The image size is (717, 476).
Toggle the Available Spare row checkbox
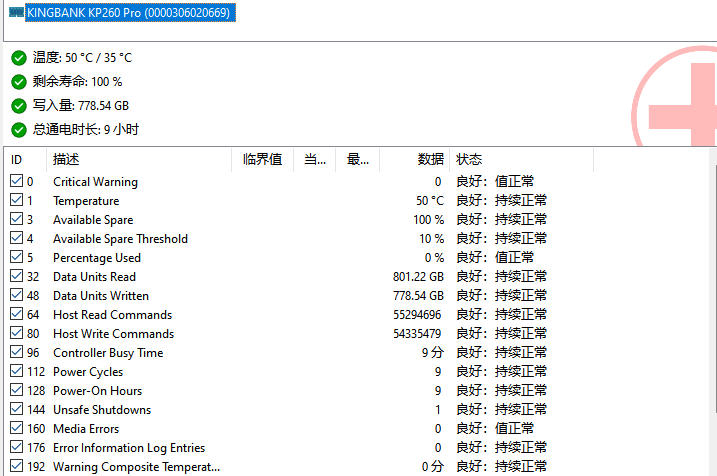pos(16,219)
